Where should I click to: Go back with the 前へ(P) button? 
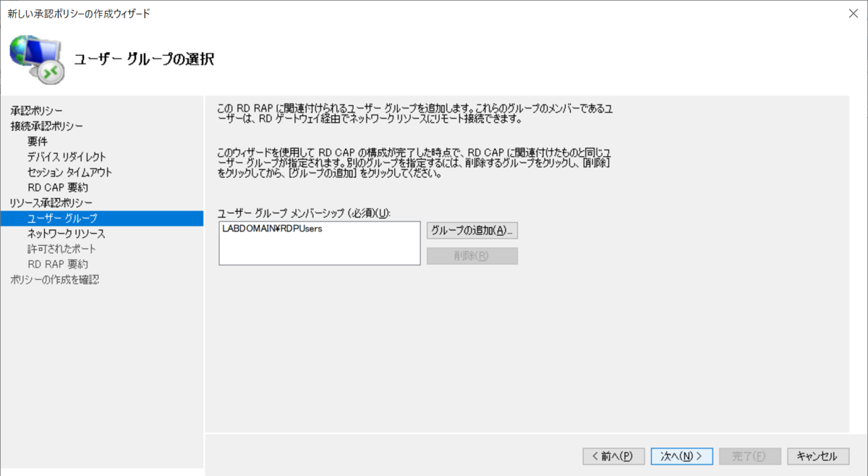click(x=613, y=456)
